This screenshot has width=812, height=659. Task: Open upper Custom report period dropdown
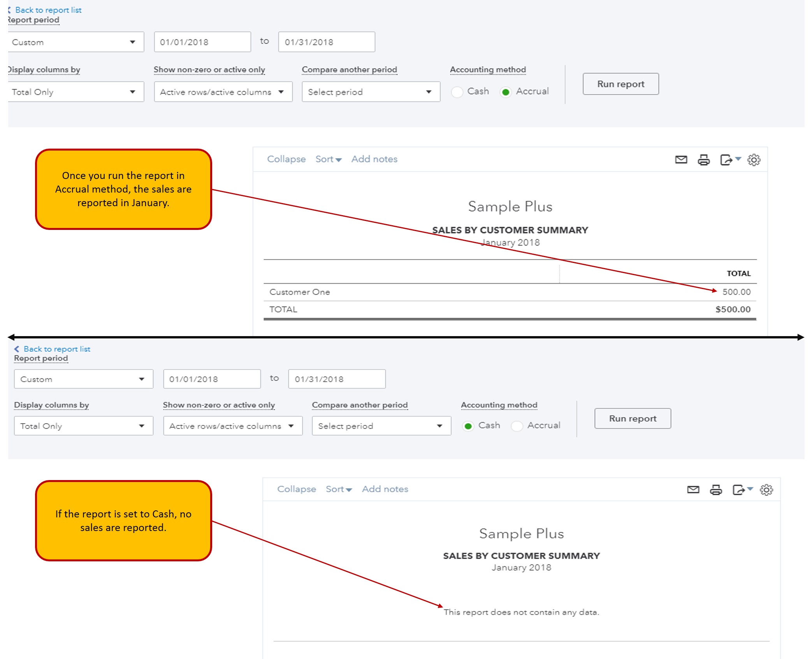76,42
